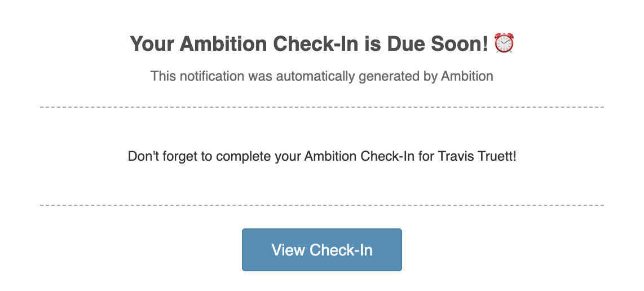Click "Due Soon!" in the bold heading
644x291 pixels.
click(437, 44)
